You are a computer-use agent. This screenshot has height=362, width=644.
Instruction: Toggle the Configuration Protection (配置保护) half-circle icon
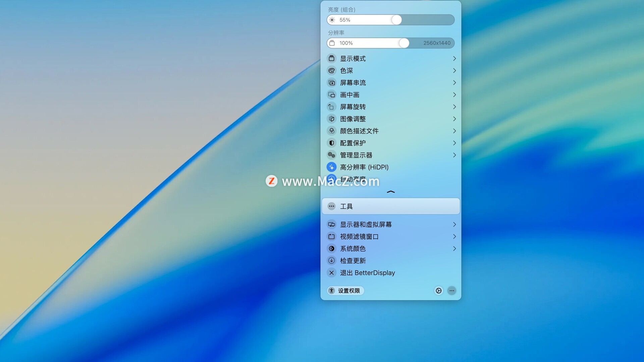[331, 143]
